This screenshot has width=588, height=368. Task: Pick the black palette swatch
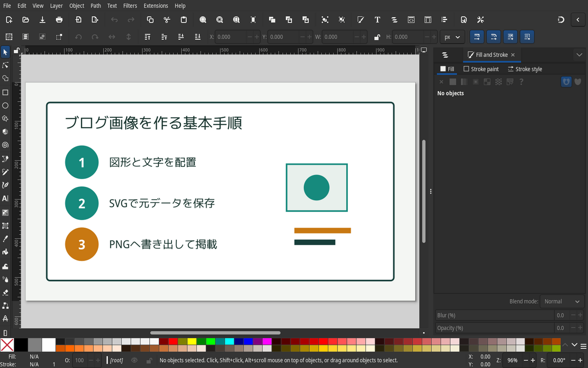click(x=21, y=345)
